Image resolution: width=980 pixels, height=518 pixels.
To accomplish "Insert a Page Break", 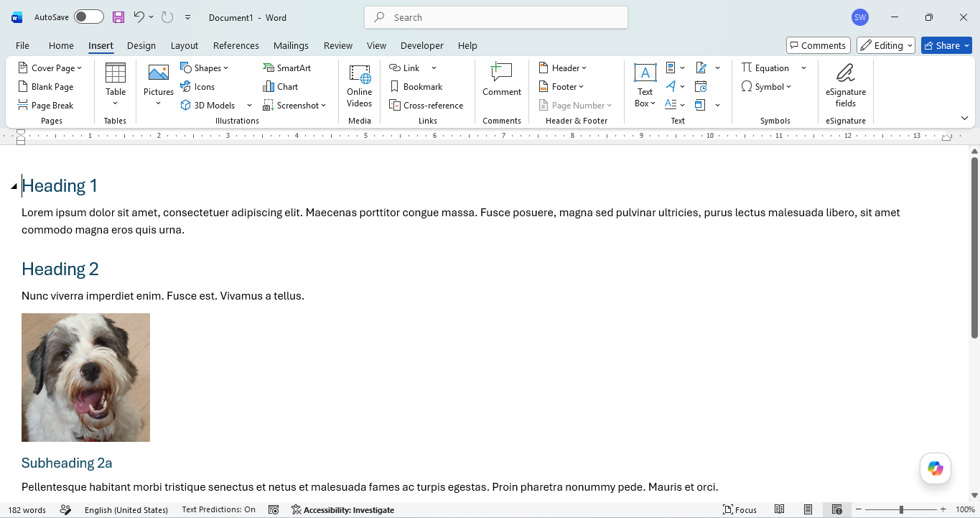I will pyautogui.click(x=46, y=106).
